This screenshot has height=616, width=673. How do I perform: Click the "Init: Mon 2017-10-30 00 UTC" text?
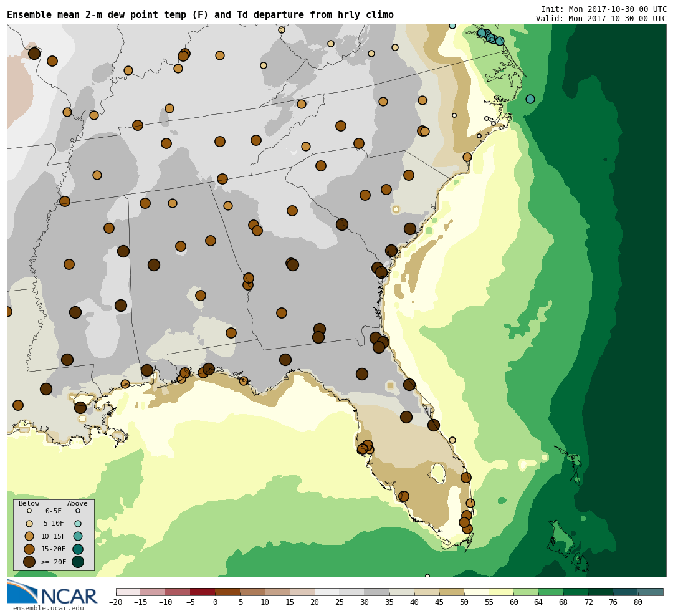(x=603, y=9)
